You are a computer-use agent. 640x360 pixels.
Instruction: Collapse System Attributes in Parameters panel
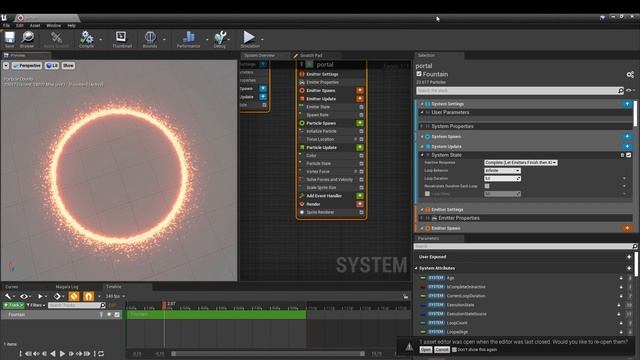tap(416, 268)
